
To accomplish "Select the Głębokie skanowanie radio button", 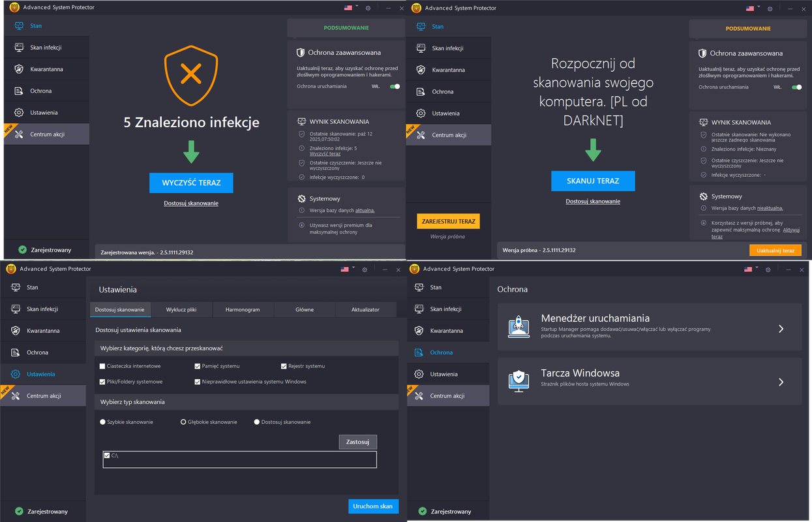I will (183, 422).
